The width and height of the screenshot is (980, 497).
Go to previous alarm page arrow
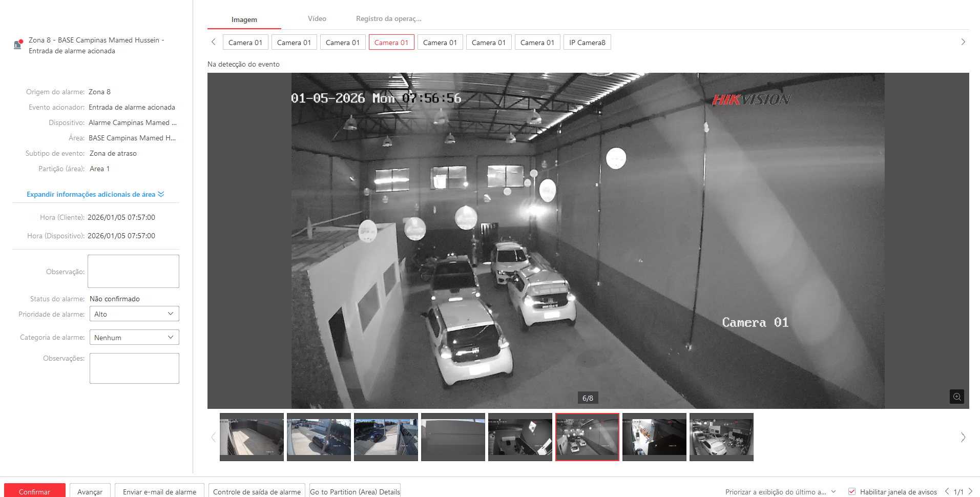coord(947,491)
